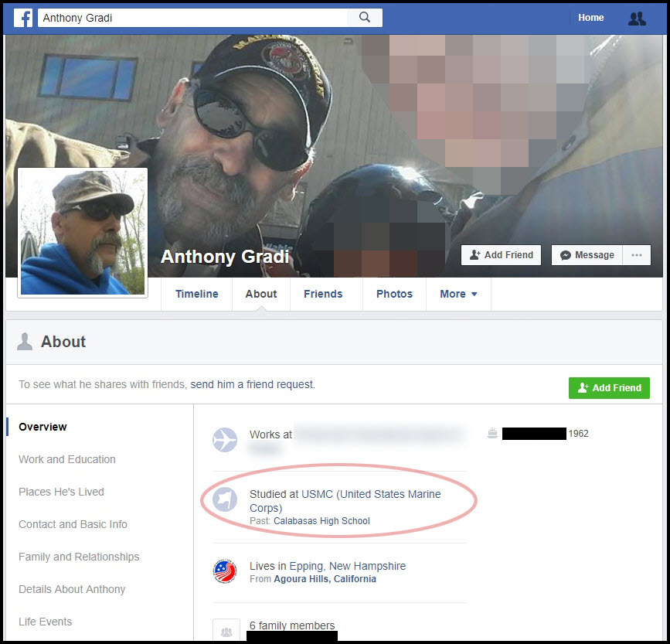Viewport: 670px width, 644px height.
Task: Click the profile picture thumbnail
Action: pyautogui.click(x=83, y=232)
